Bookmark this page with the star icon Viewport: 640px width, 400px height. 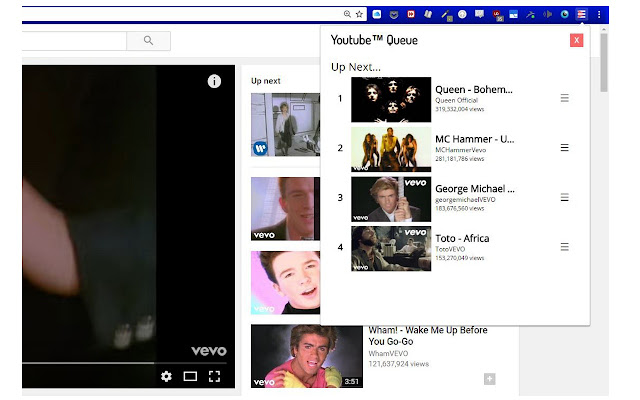pos(359,14)
